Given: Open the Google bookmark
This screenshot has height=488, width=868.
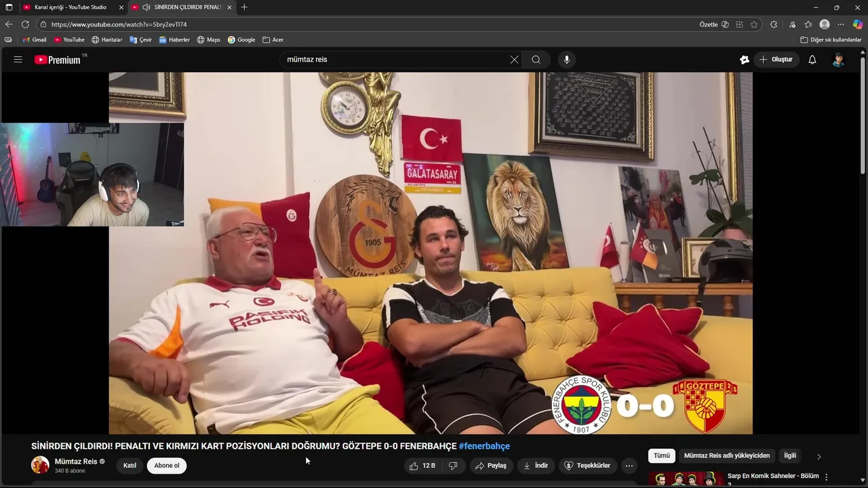Looking at the screenshot, I should pyautogui.click(x=241, y=39).
